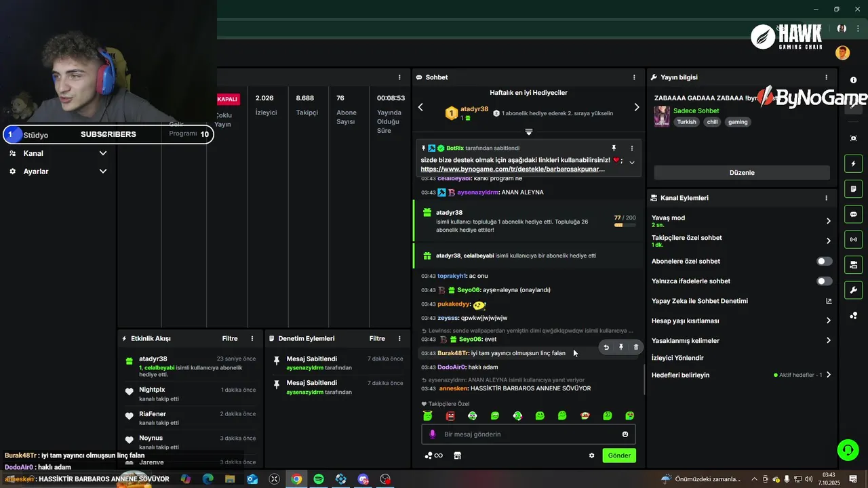Select the Turkish tag
868x488 pixels.
pos(686,122)
